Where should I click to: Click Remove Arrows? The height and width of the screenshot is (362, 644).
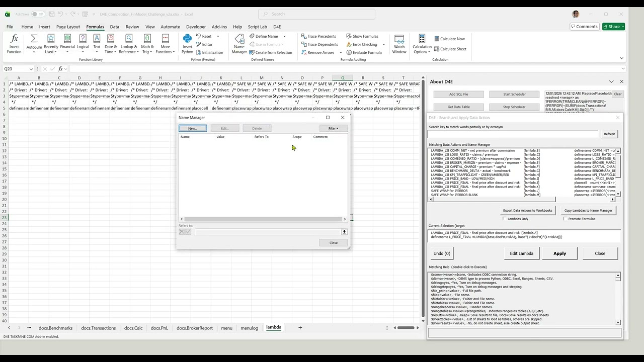point(317,52)
